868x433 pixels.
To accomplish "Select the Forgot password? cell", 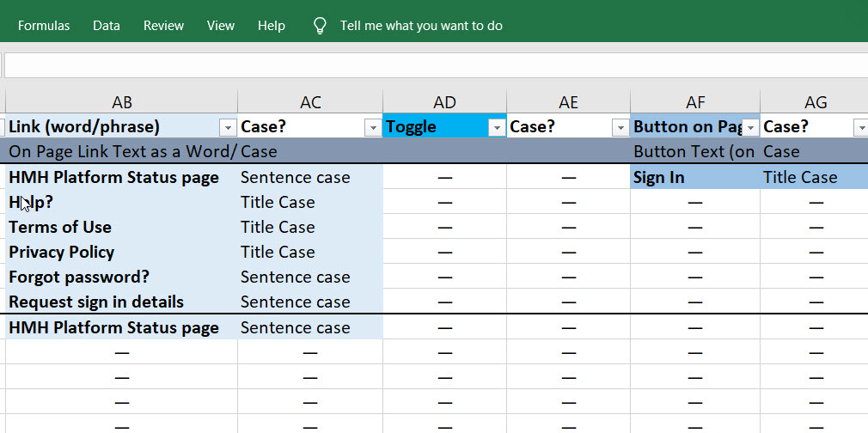I will click(x=122, y=277).
